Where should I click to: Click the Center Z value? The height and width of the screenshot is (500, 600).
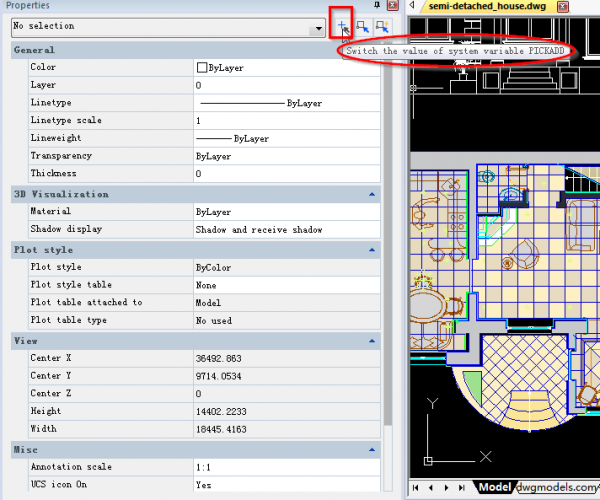[x=287, y=394]
